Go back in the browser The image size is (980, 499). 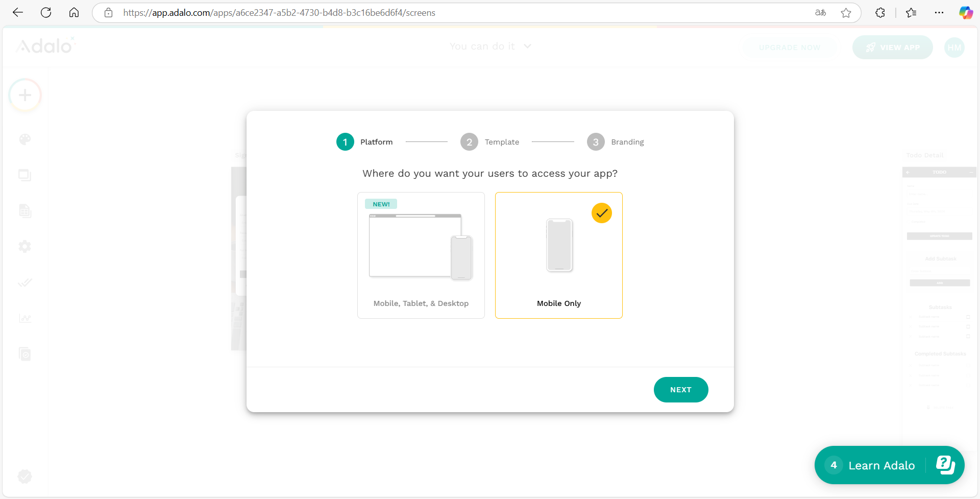click(18, 13)
